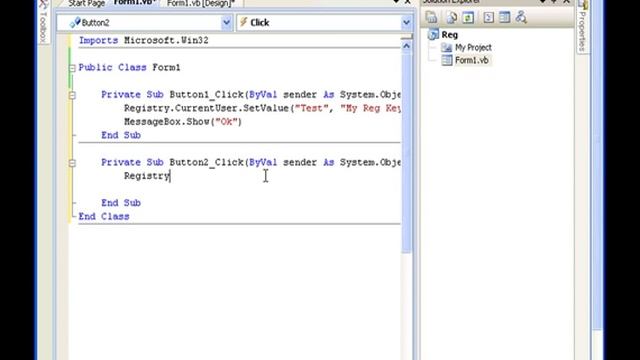
Task: Switch to the Form1.vb [Design] tab
Action: point(201,4)
